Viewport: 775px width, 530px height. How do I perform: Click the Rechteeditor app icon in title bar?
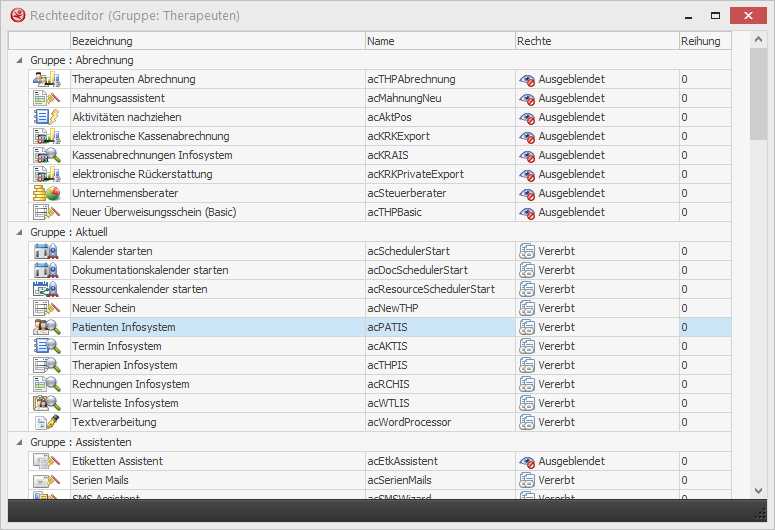click(16, 16)
